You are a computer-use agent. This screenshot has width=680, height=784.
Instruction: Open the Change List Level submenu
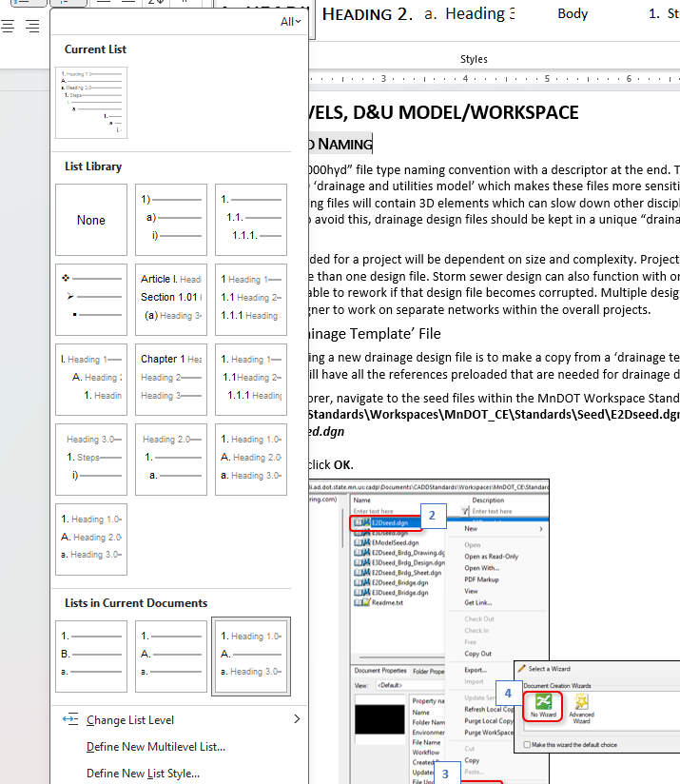click(180, 720)
